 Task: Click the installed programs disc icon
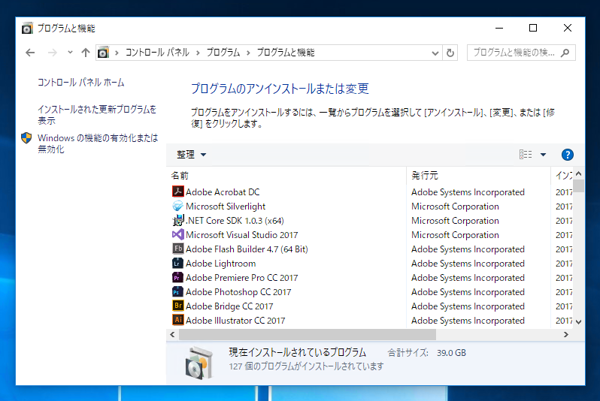[x=199, y=363]
